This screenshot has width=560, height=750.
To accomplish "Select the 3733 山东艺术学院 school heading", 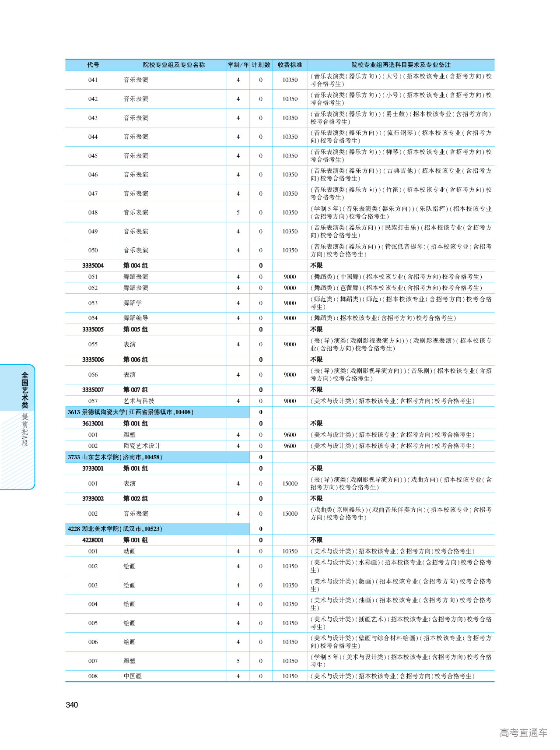I will (115, 457).
